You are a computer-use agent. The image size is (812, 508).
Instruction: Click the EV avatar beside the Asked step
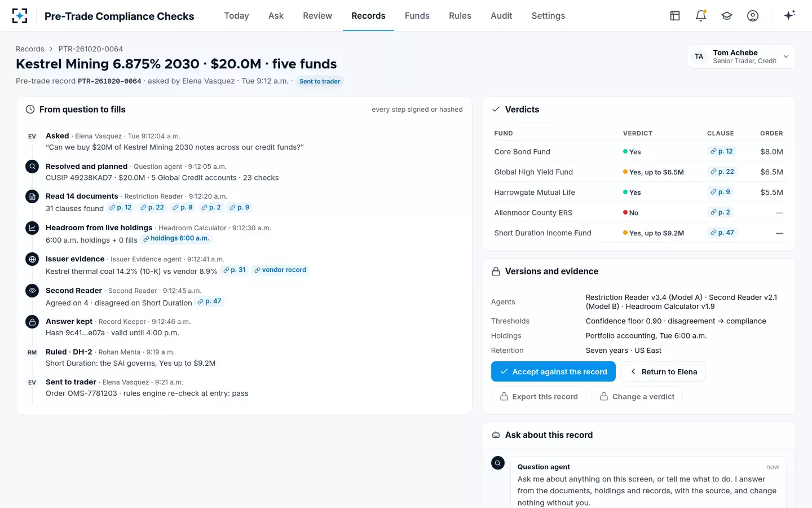tap(32, 137)
